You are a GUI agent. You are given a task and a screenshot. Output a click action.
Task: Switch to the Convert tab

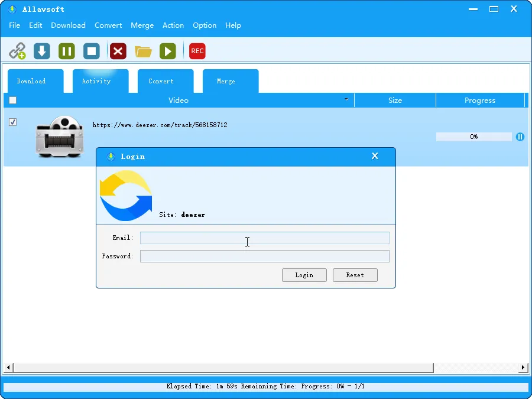click(x=166, y=81)
